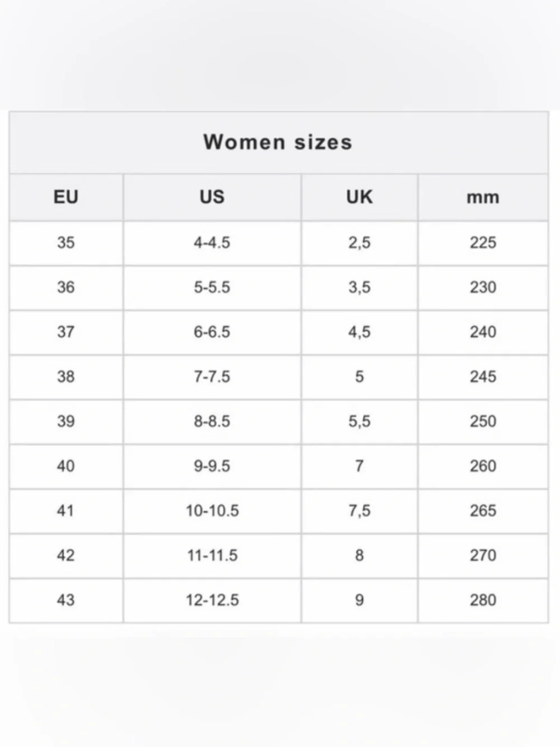The width and height of the screenshot is (560, 747).
Task: Click the 265 mm cell
Action: (x=483, y=511)
